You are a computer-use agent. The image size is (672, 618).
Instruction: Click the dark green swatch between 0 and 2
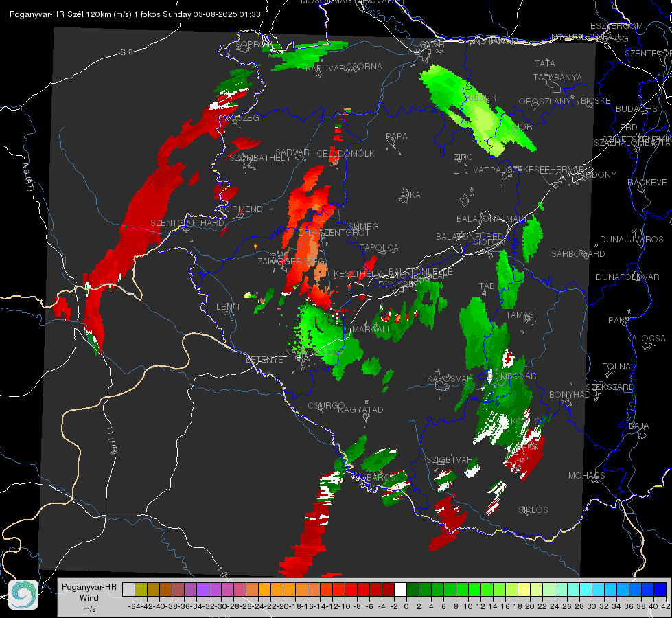coord(413,589)
